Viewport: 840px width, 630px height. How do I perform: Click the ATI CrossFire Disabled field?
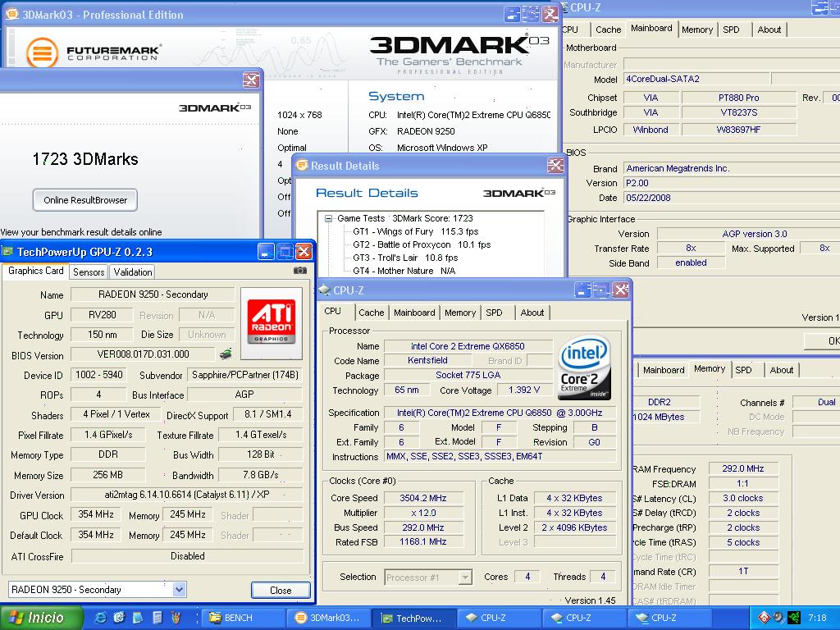pyautogui.click(x=188, y=556)
